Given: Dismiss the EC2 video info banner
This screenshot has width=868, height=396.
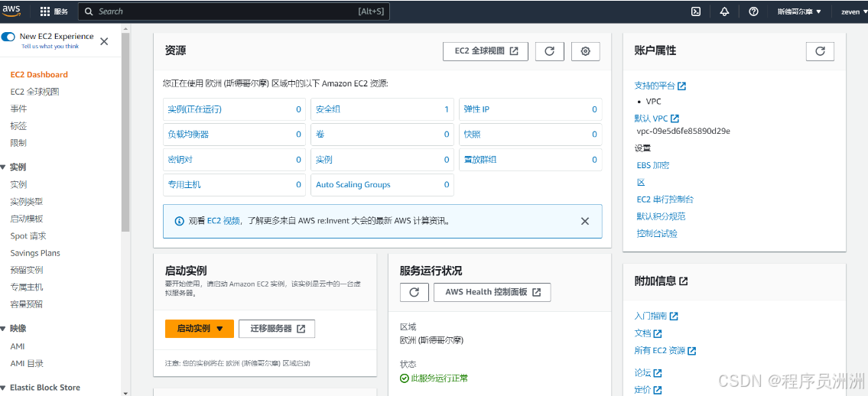Looking at the screenshot, I should [x=584, y=221].
